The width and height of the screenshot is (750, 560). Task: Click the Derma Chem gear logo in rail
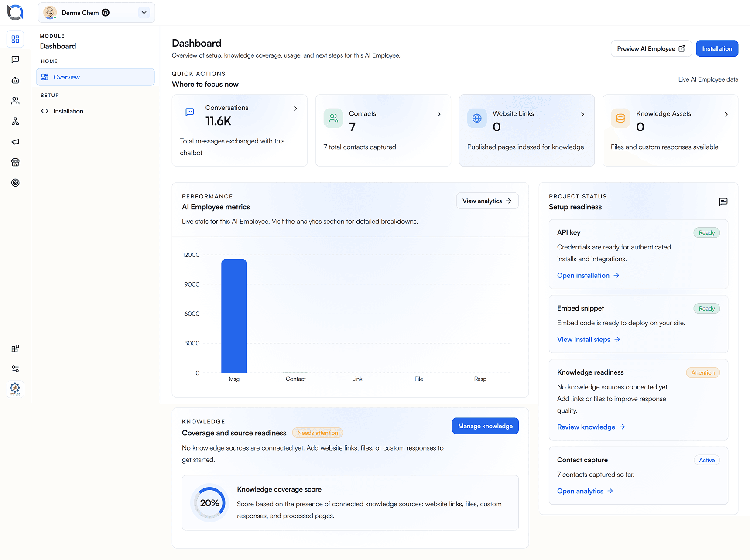[15, 389]
